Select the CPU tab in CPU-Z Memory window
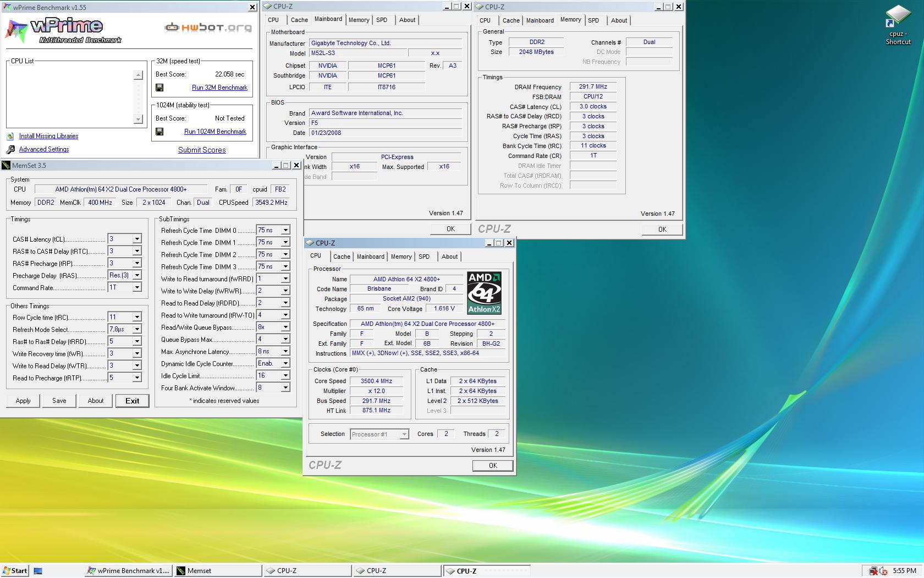The width and height of the screenshot is (924, 578). click(x=485, y=20)
